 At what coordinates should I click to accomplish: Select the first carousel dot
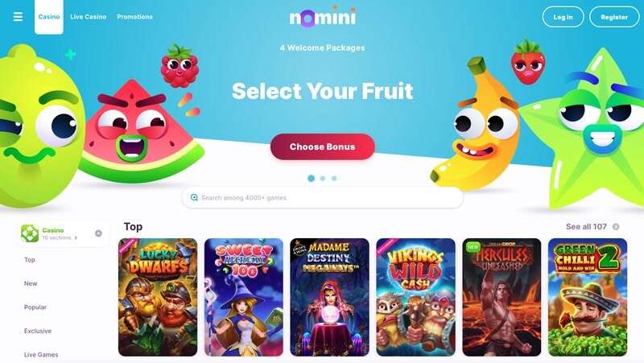pos(311,178)
